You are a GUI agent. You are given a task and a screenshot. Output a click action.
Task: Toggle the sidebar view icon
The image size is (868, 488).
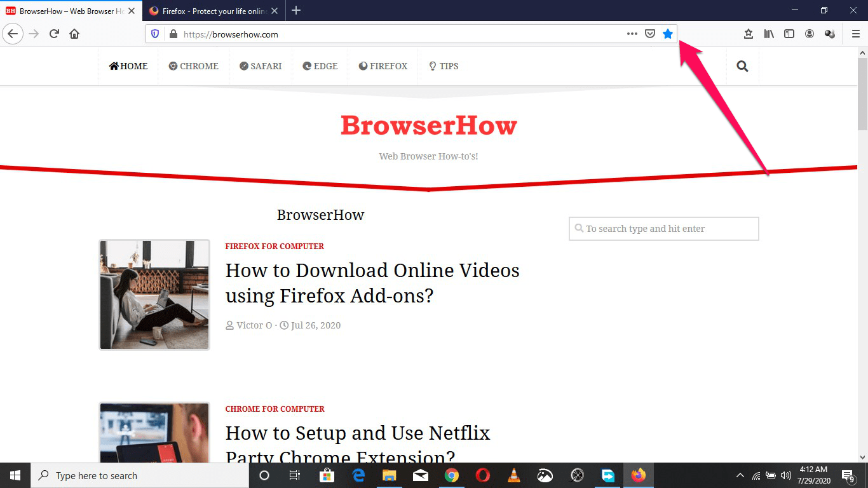coord(789,34)
